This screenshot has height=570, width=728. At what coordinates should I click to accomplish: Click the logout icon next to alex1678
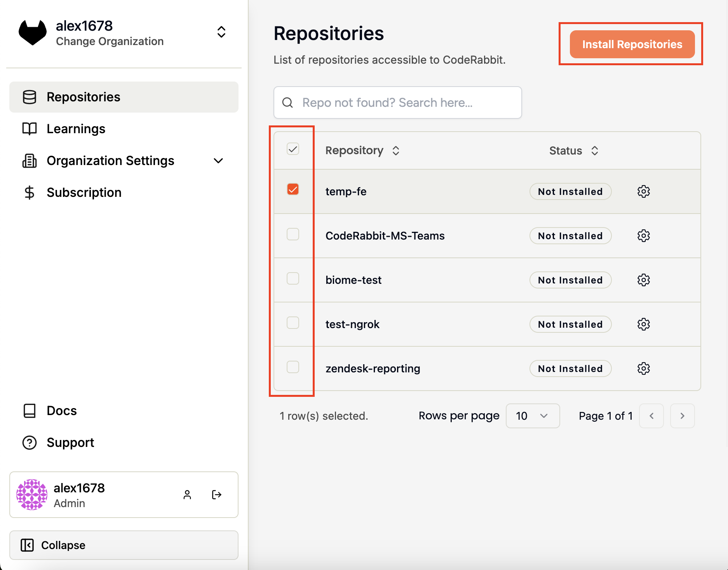click(x=217, y=495)
